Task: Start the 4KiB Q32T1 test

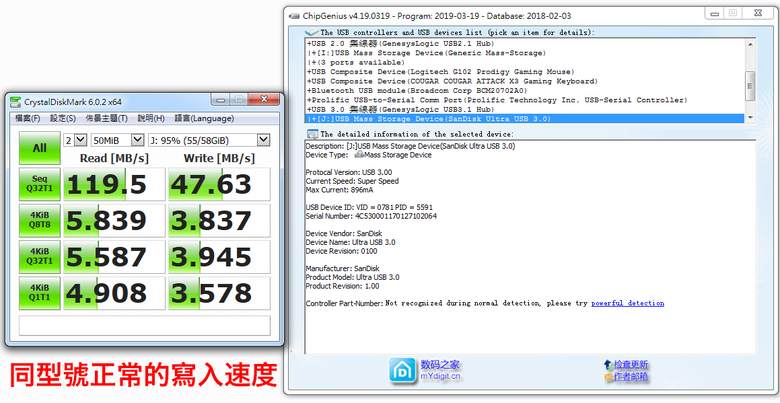Action: pyautogui.click(x=40, y=257)
